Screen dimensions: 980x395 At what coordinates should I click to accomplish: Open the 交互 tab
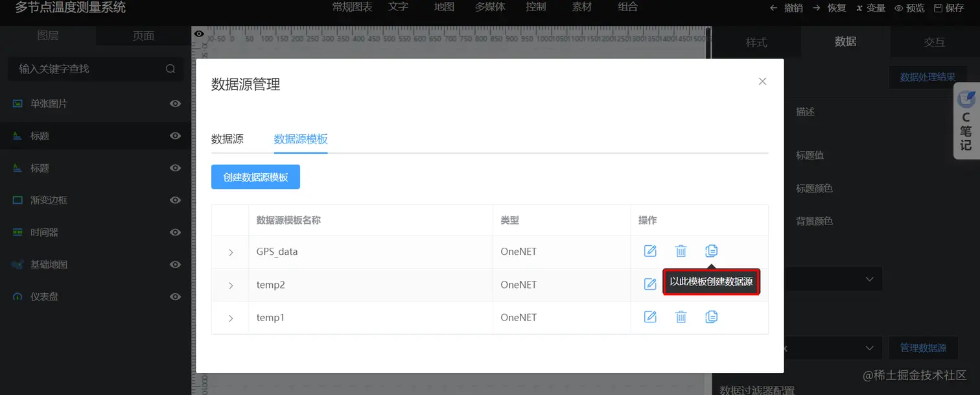pos(935,42)
